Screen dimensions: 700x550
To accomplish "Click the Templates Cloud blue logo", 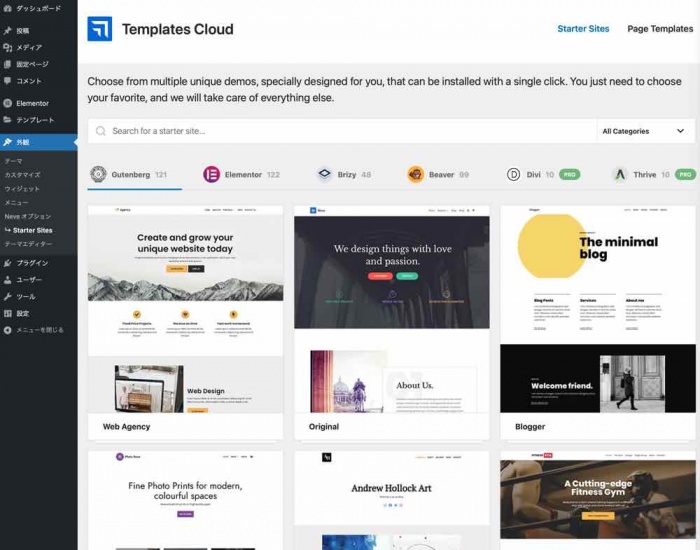I will [x=100, y=29].
